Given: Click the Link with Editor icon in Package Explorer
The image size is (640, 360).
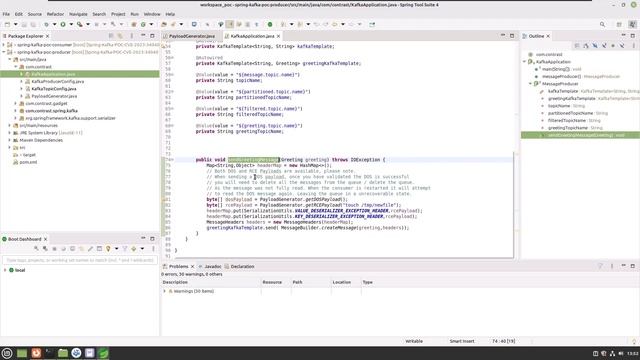Looking at the screenshot, I should (120, 36).
